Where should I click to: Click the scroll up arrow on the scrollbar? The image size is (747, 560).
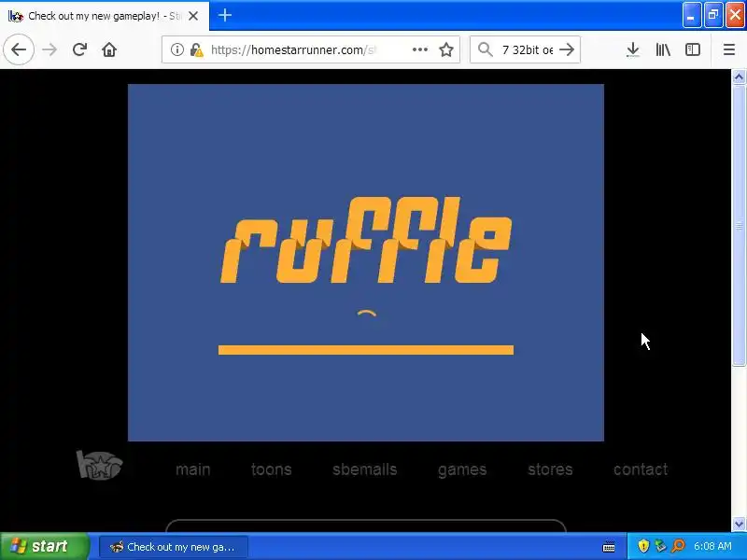tap(739, 77)
